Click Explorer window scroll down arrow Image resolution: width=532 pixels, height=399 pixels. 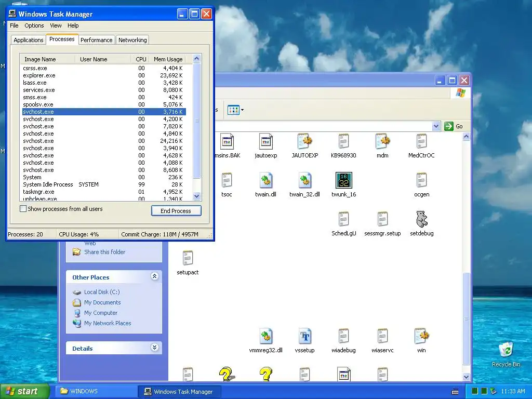[466, 377]
